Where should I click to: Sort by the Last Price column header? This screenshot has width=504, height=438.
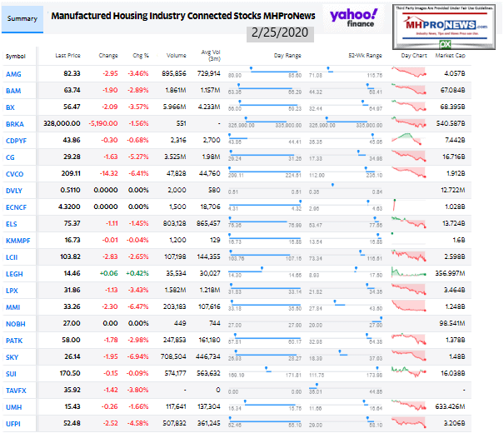[x=67, y=56]
